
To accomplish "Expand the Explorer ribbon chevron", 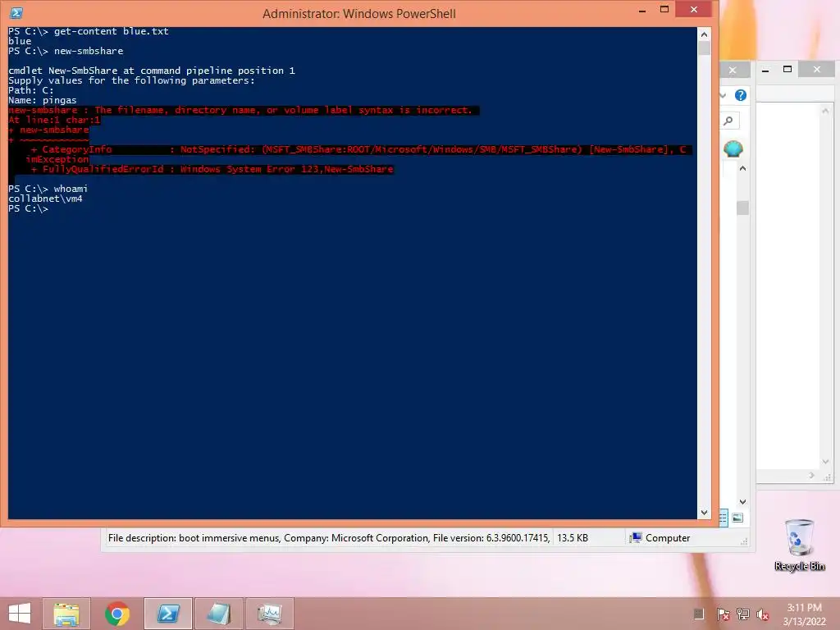I will 724,95.
